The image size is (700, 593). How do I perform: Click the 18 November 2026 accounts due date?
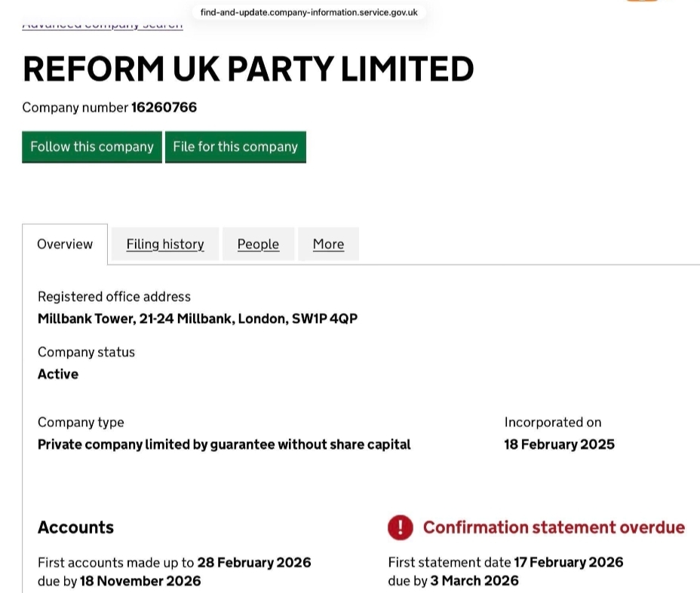point(140,581)
